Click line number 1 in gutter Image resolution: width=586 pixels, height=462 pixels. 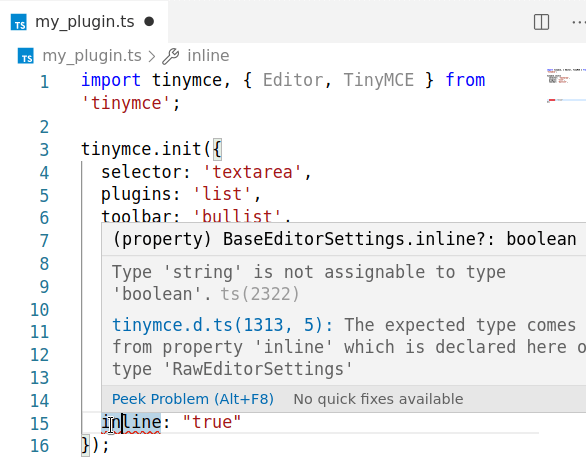coord(44,82)
